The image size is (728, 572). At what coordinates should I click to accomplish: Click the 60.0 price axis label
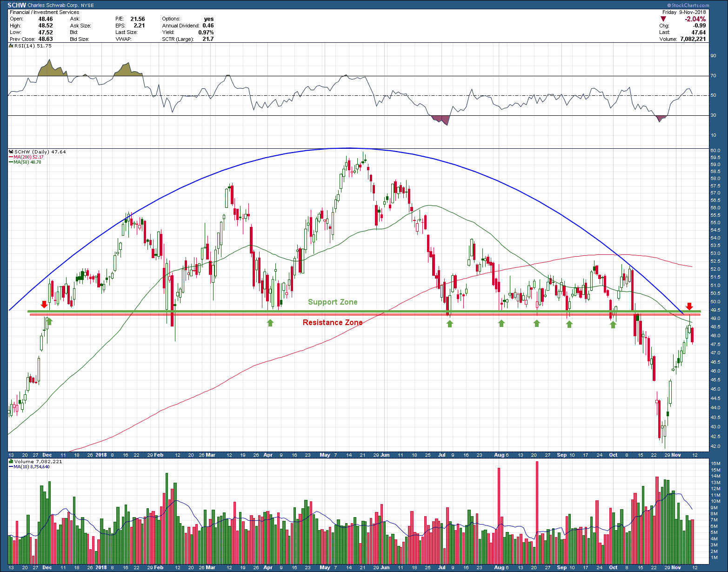(x=715, y=151)
